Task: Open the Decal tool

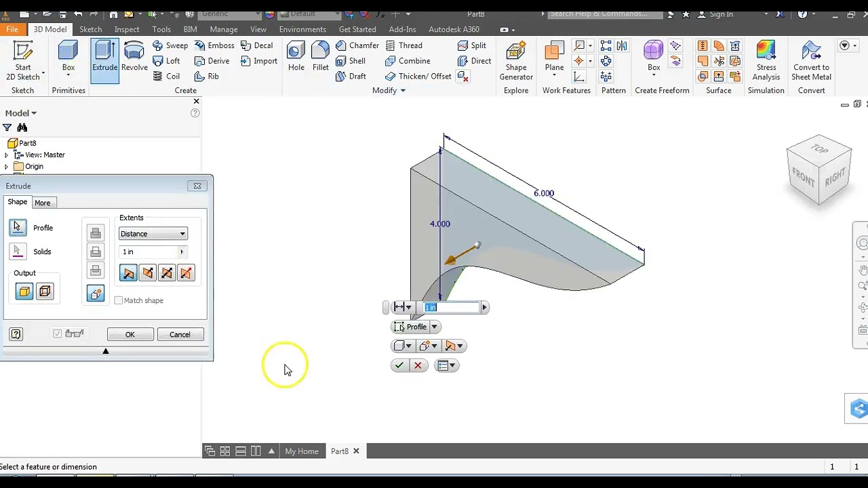Action: pos(256,45)
